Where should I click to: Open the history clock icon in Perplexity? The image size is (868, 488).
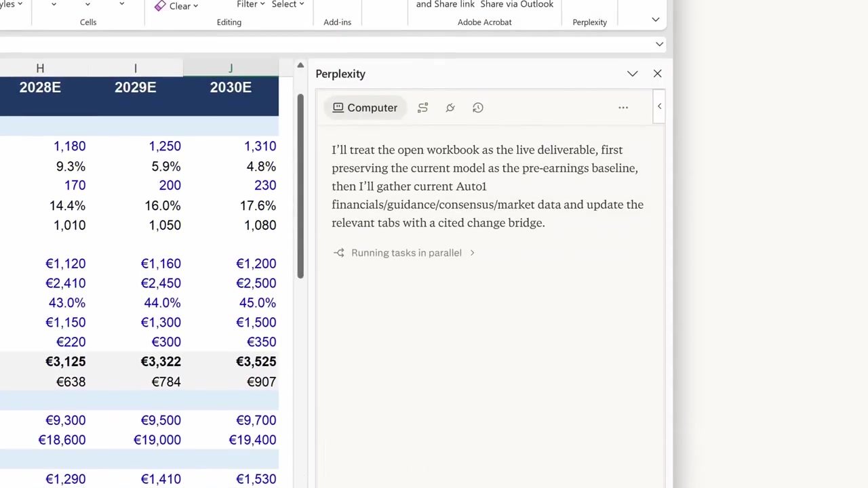coord(478,108)
